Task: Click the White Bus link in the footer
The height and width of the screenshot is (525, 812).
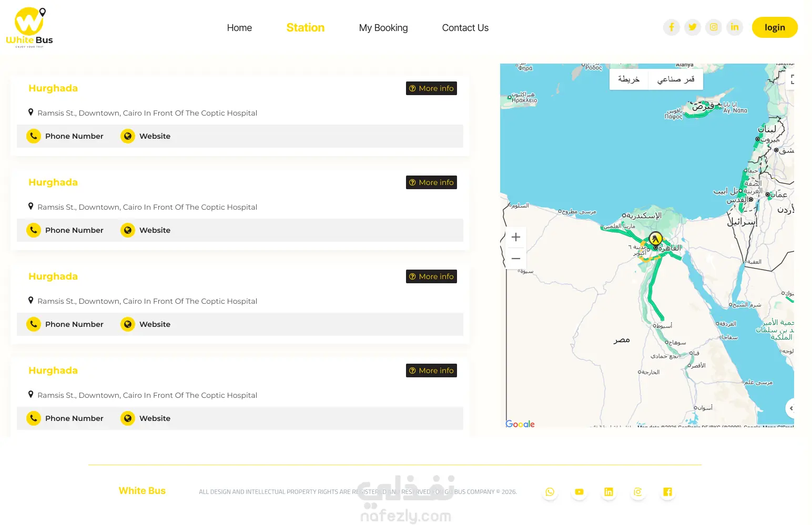Action: pyautogui.click(x=142, y=491)
